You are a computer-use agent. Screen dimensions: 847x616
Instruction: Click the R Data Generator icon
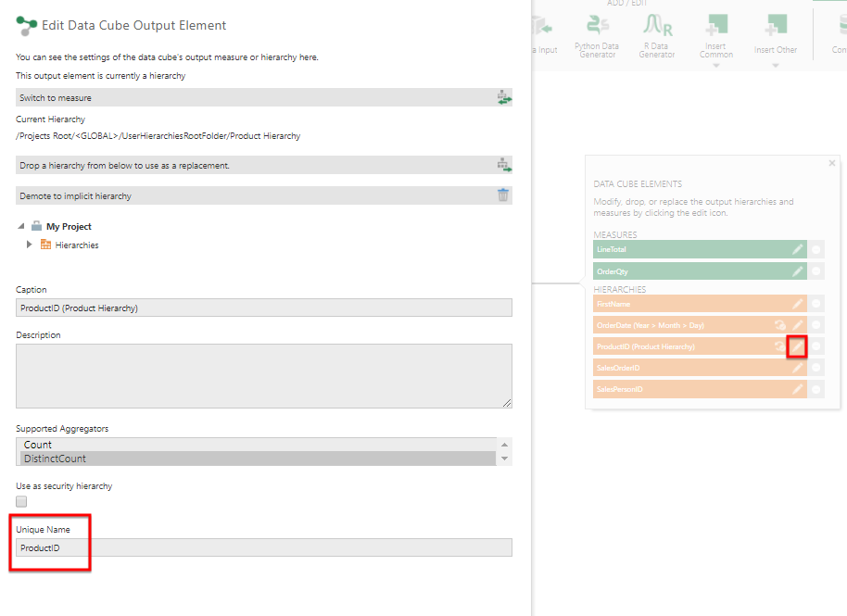[656, 25]
